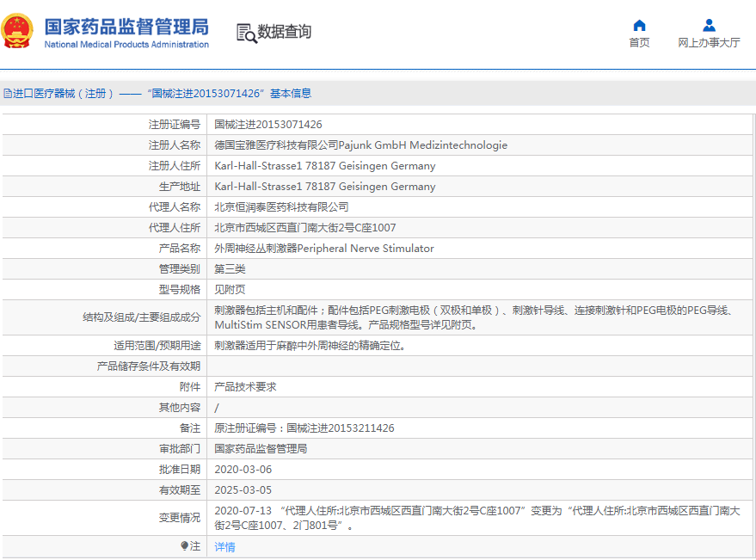Click the 批准日期 value 2020-03-06
756x560 pixels.
point(243,470)
